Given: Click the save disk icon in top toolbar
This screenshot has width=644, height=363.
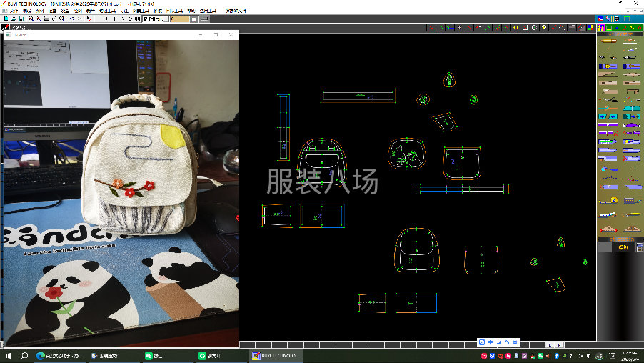Looking at the screenshot, I should tap(21, 19).
